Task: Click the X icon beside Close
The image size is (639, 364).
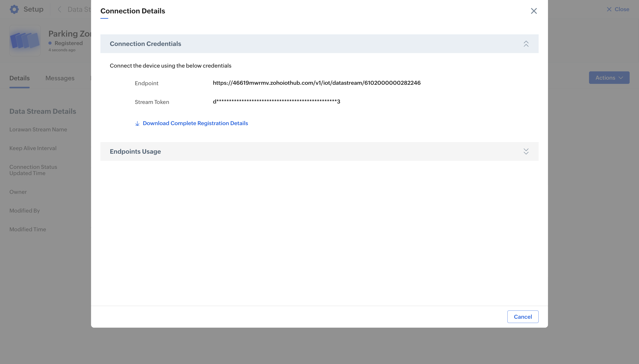Action: coord(609,10)
